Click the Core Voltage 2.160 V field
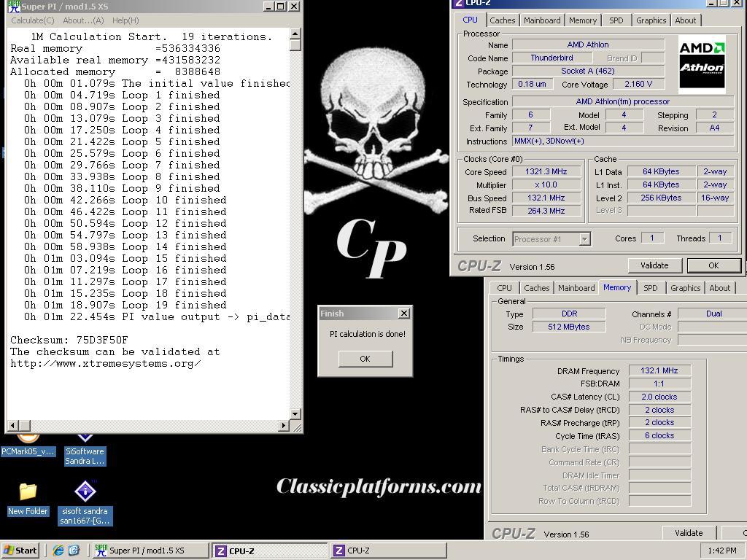The image size is (747, 560). [638, 84]
